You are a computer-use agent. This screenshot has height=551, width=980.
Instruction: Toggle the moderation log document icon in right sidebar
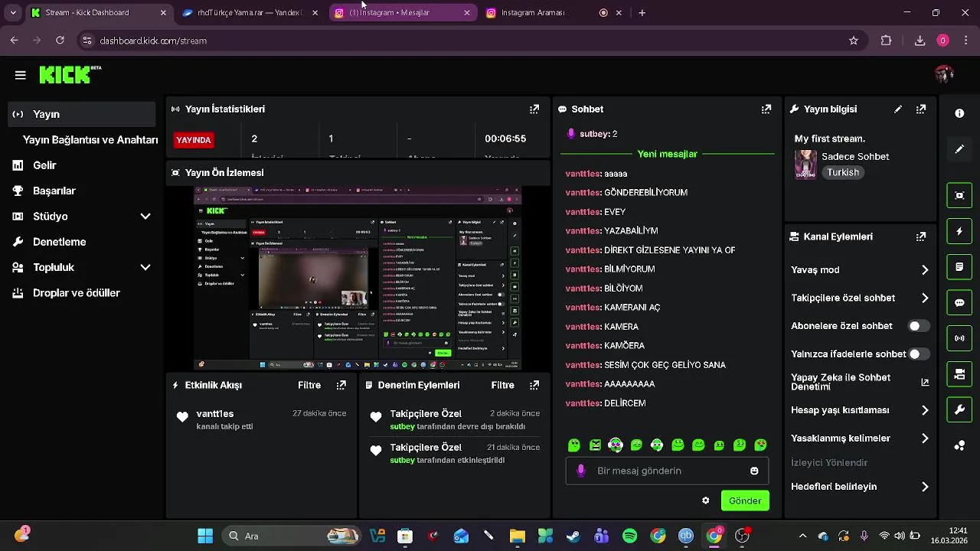(959, 267)
